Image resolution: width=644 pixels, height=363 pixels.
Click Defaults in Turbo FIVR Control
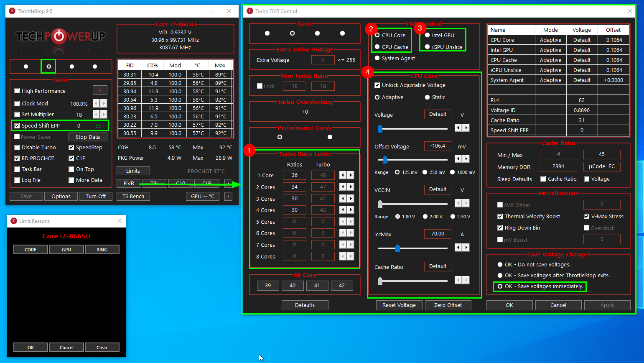click(305, 305)
